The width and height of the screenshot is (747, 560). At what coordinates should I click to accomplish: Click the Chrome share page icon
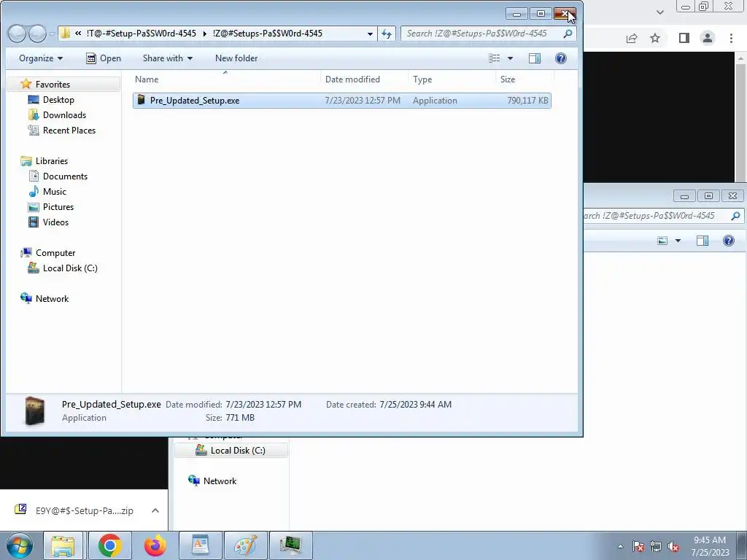632,38
